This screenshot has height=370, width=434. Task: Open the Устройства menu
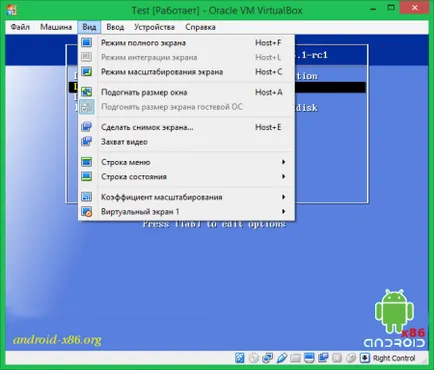pos(154,27)
